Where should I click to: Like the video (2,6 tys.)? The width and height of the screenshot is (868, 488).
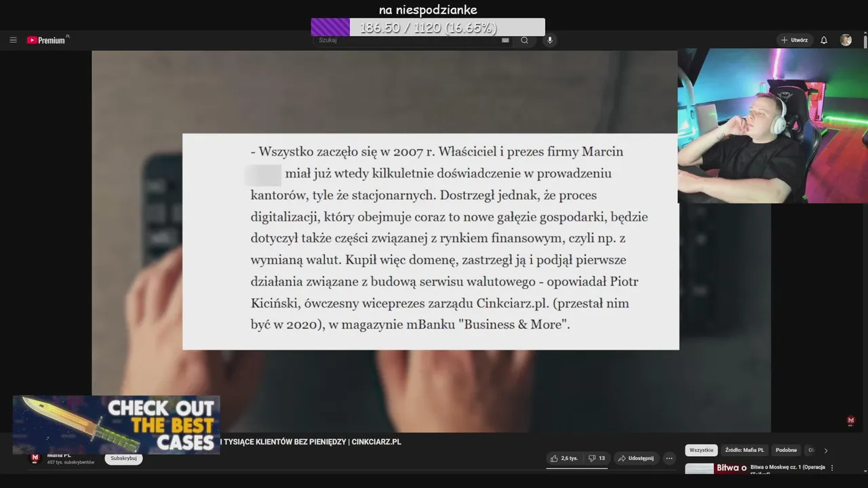click(564, 458)
